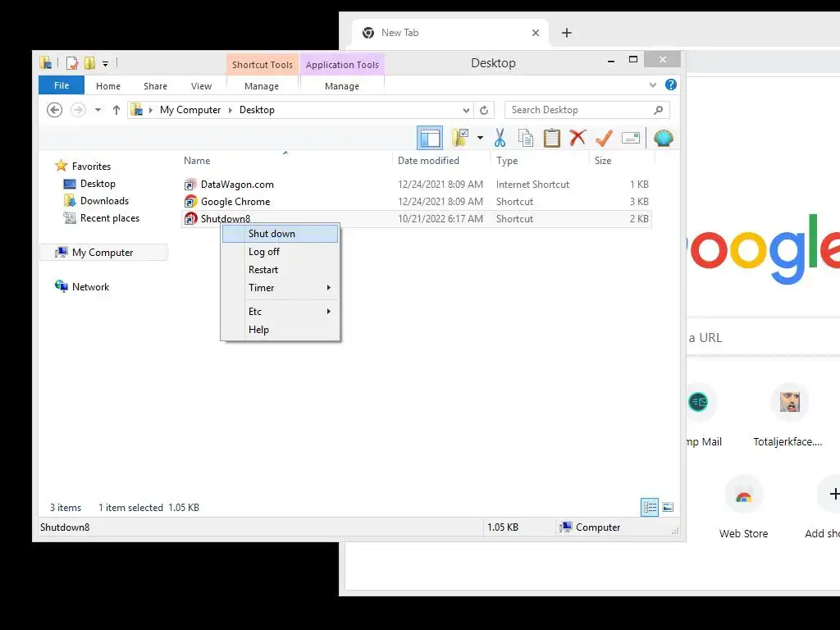Open the Customize Quick Access Toolbar dropdown
The height and width of the screenshot is (630, 840).
click(106, 64)
